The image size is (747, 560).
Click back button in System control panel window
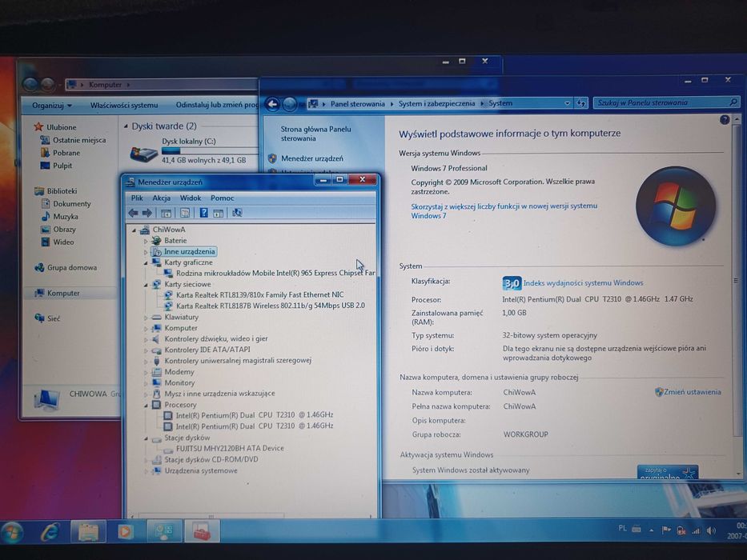(272, 104)
